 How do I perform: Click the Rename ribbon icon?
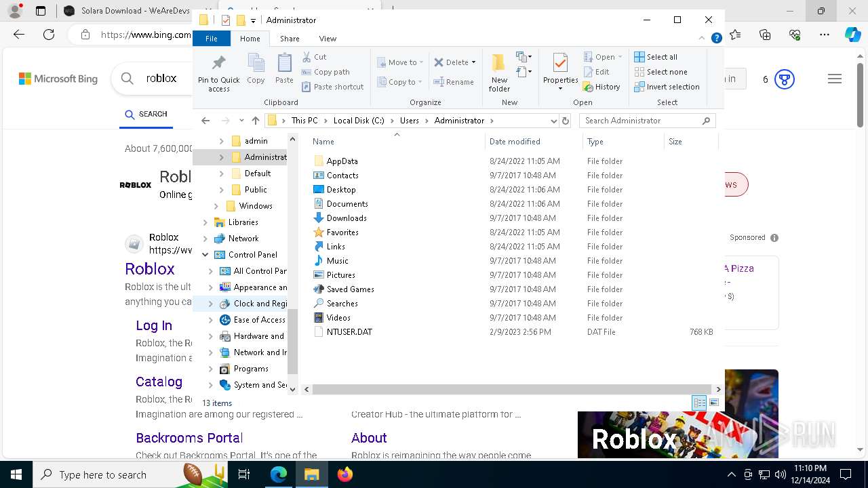click(x=454, y=82)
